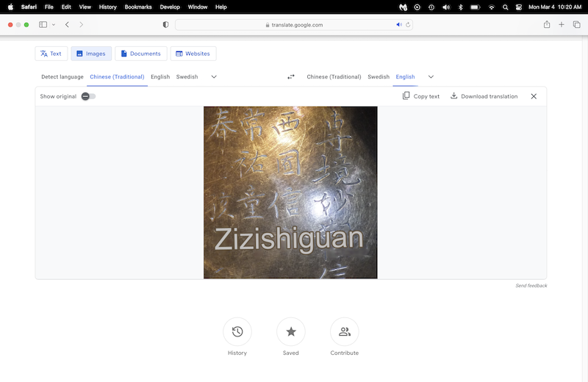Click the translated image with Zizishiguan
588x382 pixels.
point(290,192)
